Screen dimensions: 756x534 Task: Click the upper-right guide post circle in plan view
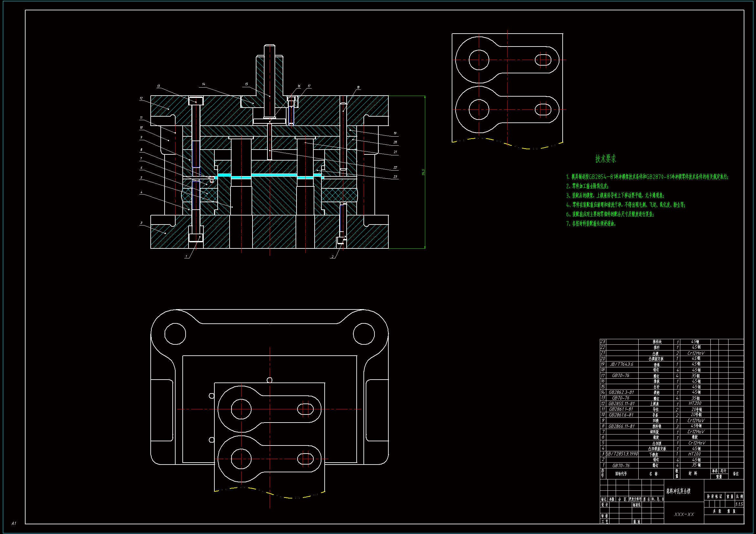click(x=363, y=334)
